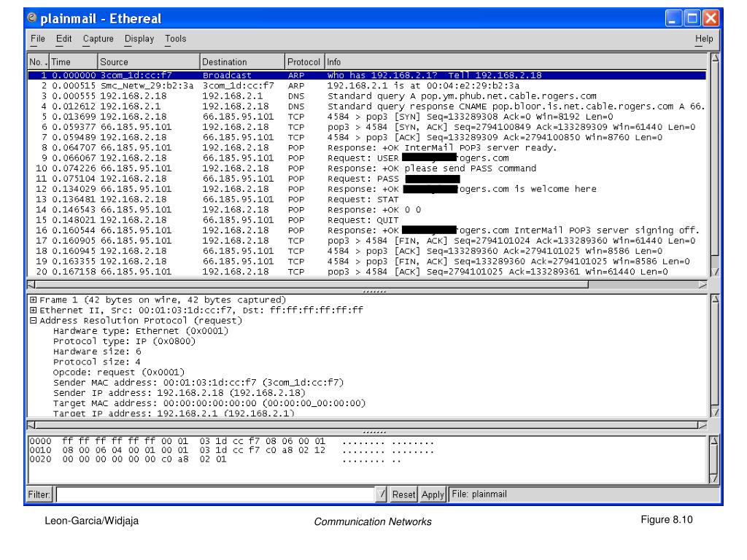Sort packets by the Destination column header
Screen dimensions: 747x560
(x=242, y=62)
